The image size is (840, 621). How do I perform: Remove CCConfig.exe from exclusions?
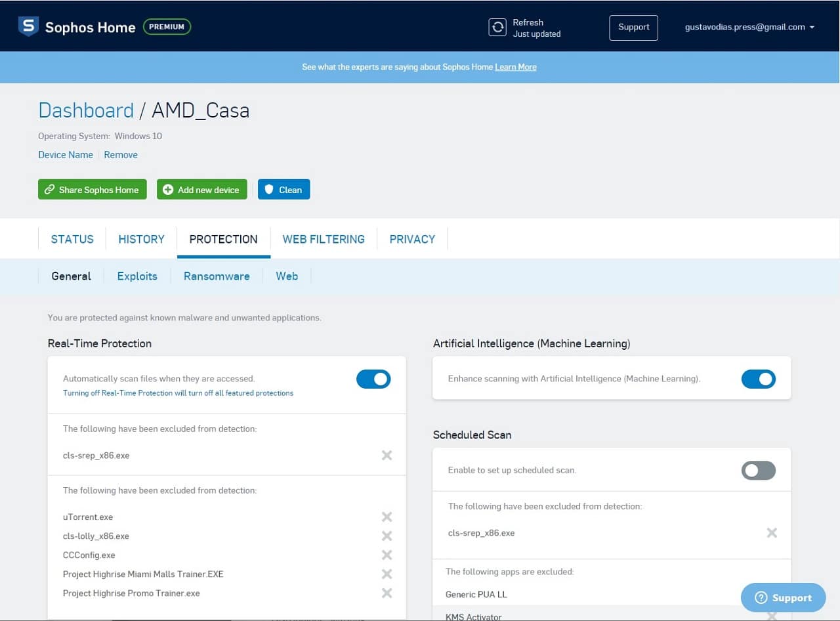pos(387,555)
